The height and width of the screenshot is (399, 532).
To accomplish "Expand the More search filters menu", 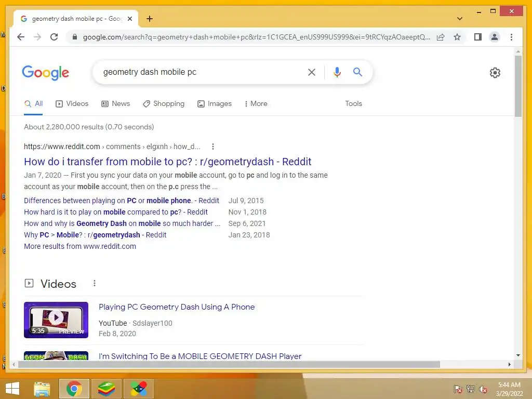I will click(256, 103).
